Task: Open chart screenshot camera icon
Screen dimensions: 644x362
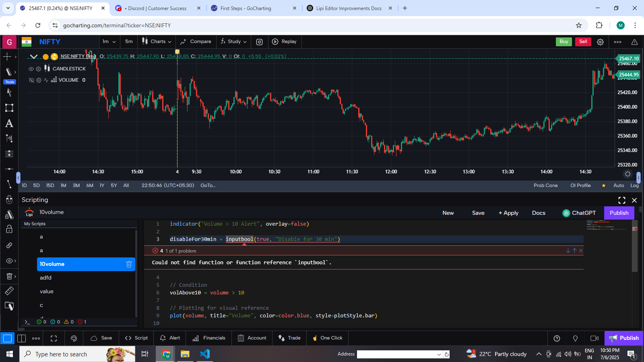Action: 260,42
